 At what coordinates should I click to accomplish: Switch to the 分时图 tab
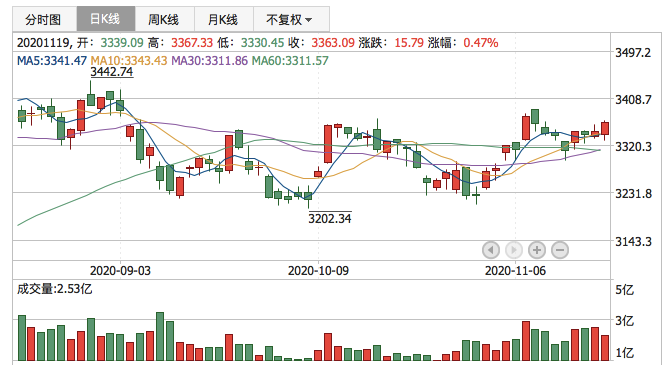[x=45, y=19]
